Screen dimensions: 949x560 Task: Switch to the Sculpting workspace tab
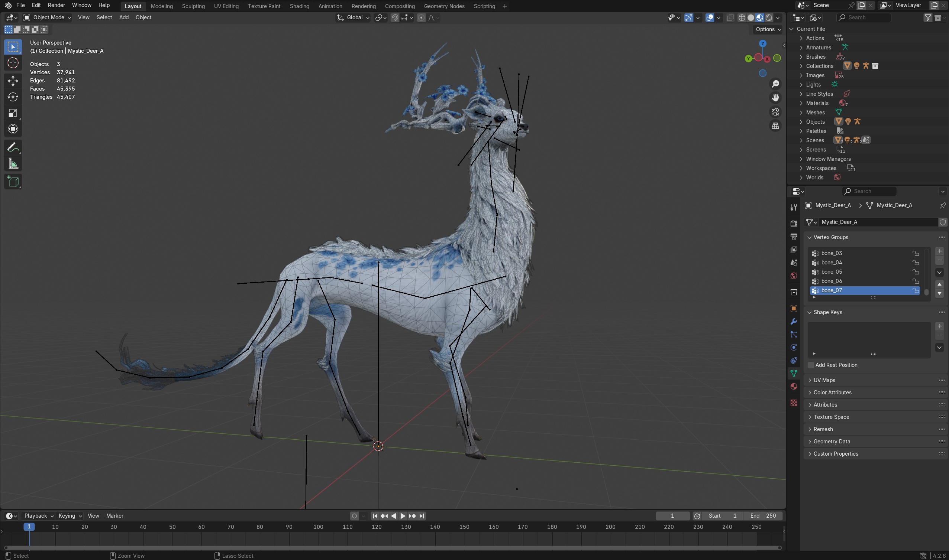coord(193,6)
